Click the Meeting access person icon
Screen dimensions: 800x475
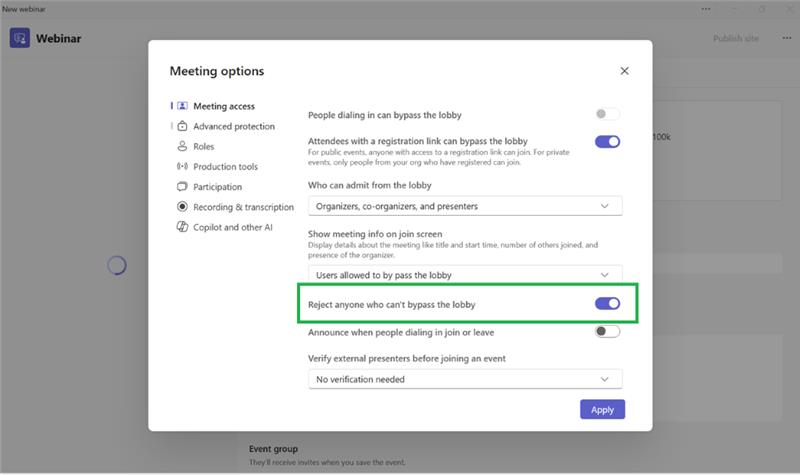[x=182, y=106]
